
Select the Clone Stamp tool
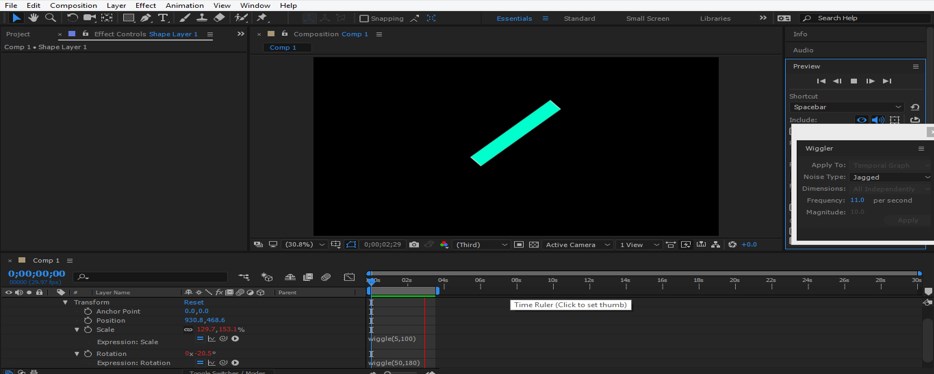(202, 18)
